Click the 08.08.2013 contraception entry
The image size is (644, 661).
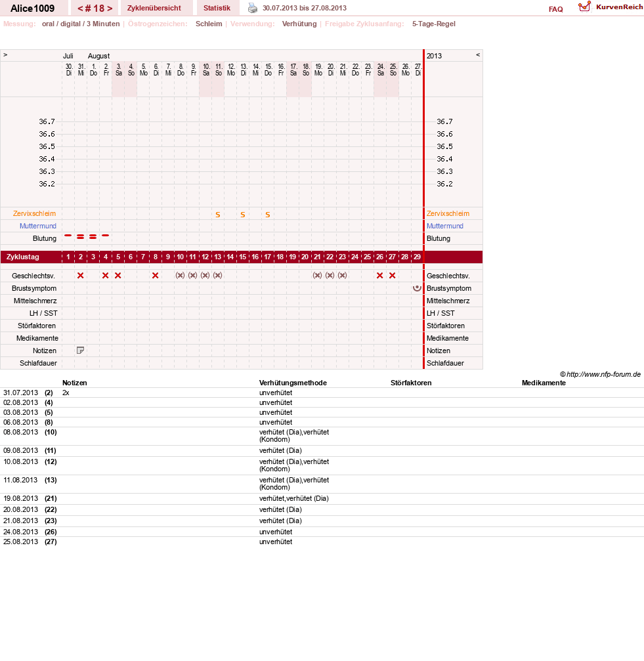[293, 436]
